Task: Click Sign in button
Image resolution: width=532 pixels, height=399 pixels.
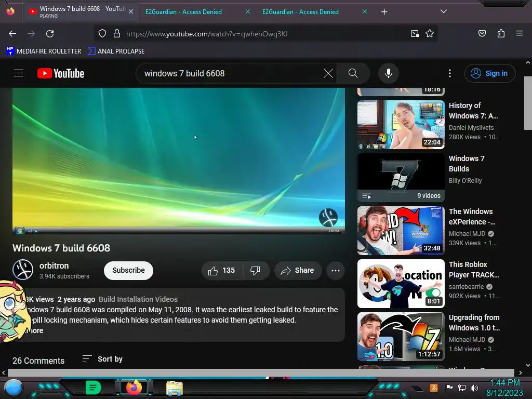Action: coord(489,73)
